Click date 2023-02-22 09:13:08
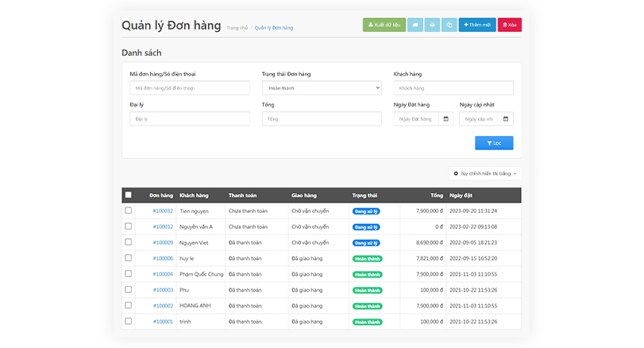 click(x=473, y=226)
